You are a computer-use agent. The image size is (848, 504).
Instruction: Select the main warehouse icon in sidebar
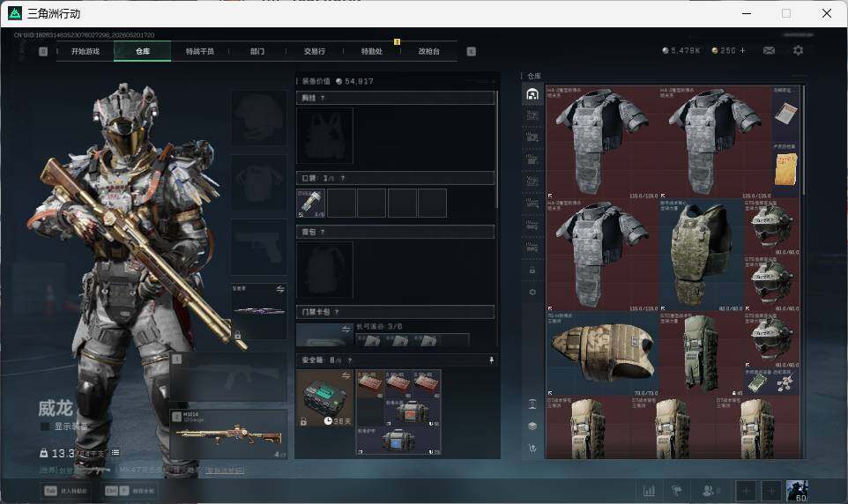532,94
